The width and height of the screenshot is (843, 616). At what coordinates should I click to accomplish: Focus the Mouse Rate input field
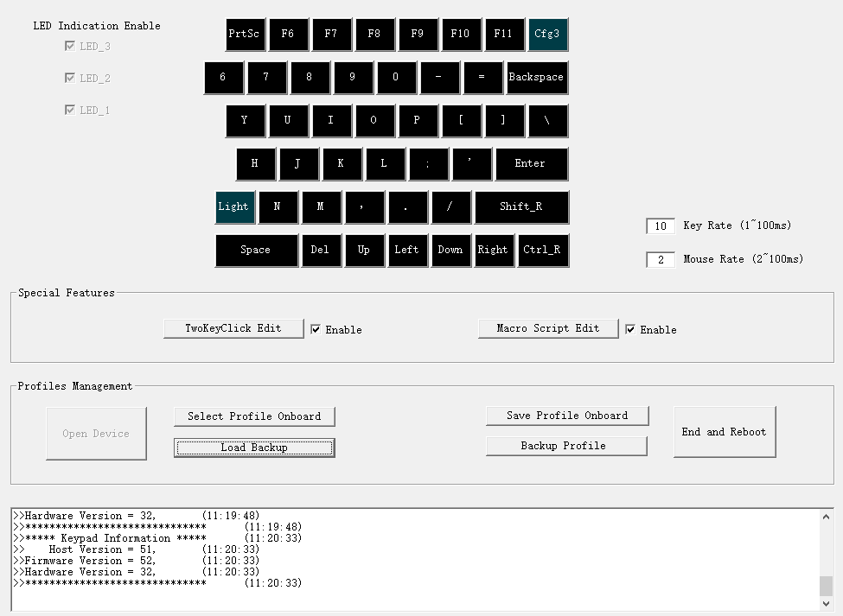(661, 260)
